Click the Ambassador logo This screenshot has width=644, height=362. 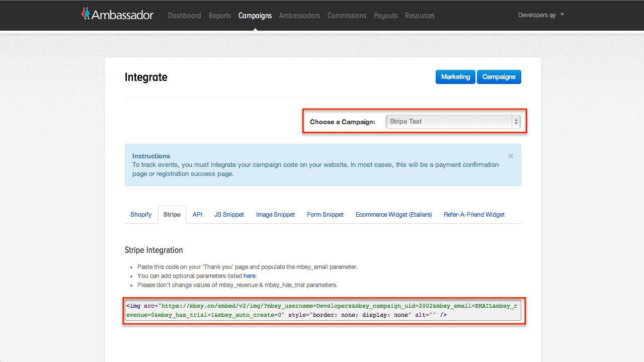coord(117,14)
